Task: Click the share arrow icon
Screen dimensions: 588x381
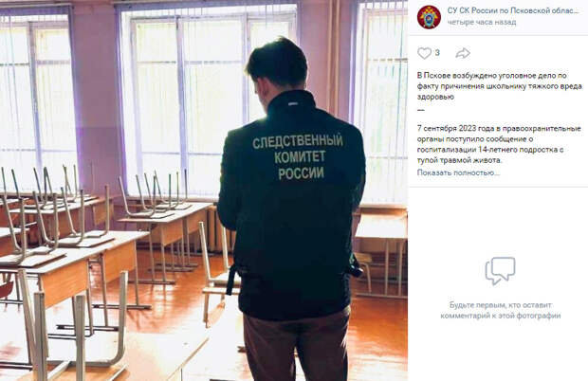Action: [463, 53]
